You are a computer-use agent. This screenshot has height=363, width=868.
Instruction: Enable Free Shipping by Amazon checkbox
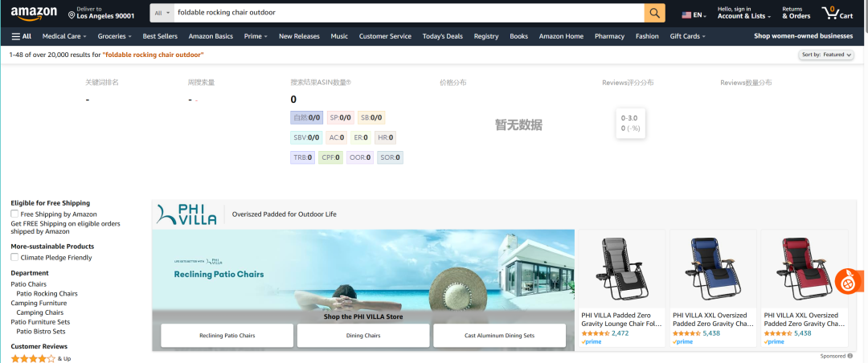15,214
